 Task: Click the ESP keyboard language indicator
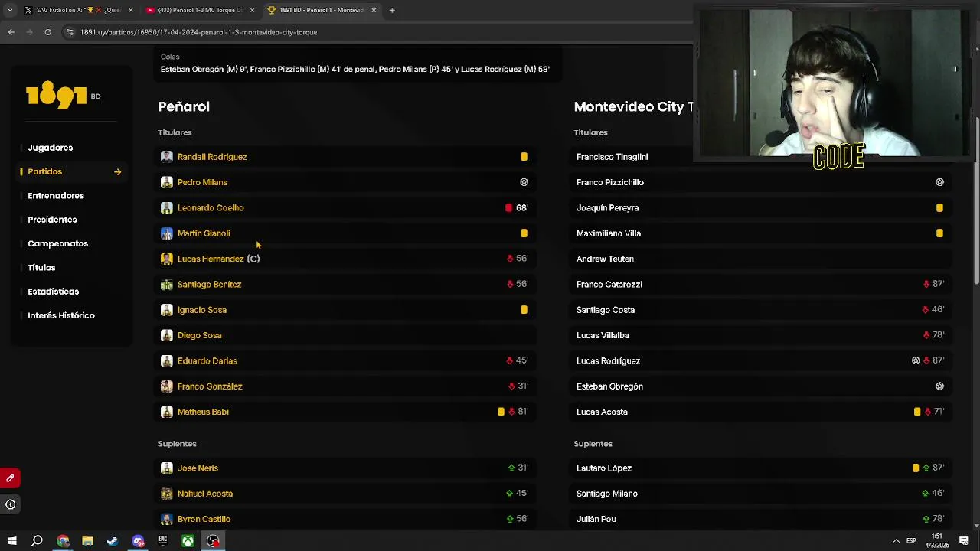[x=911, y=541]
